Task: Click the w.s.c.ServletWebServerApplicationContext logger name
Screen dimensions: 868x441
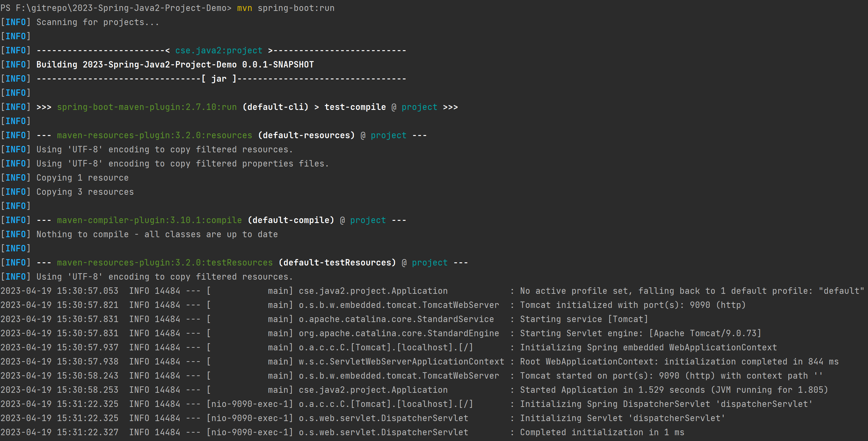Action: (x=401, y=362)
